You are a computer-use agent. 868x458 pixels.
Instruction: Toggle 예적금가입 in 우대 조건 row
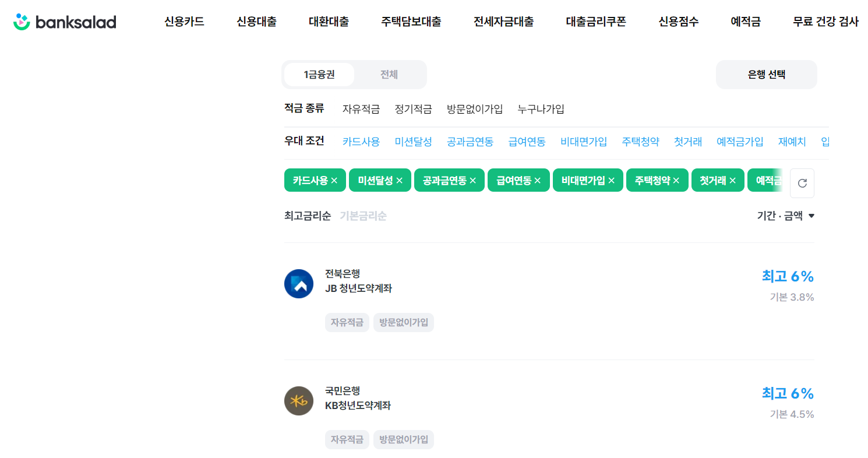coord(740,142)
